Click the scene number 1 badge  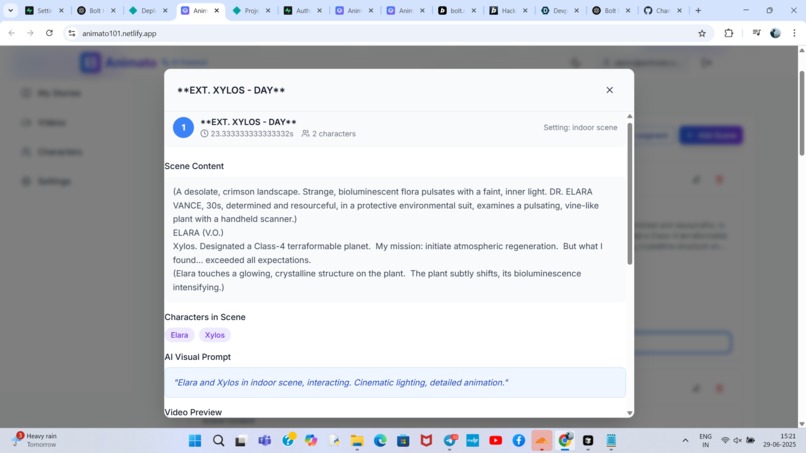tap(183, 128)
